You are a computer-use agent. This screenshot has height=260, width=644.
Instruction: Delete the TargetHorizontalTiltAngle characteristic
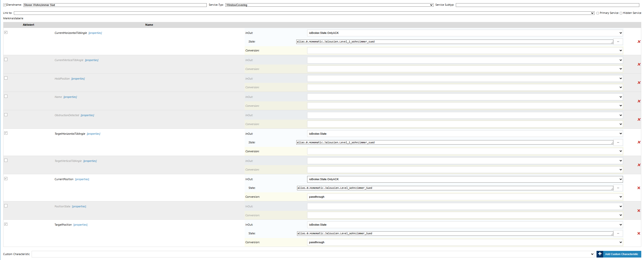pyautogui.click(x=639, y=142)
